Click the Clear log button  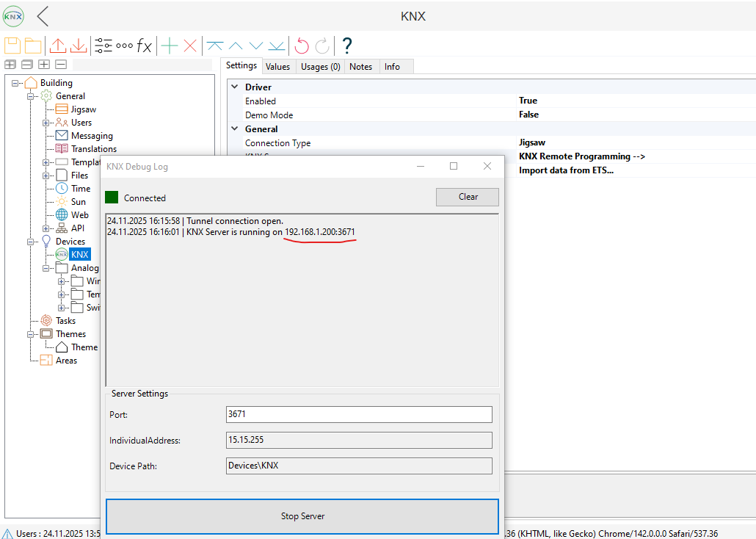point(468,197)
